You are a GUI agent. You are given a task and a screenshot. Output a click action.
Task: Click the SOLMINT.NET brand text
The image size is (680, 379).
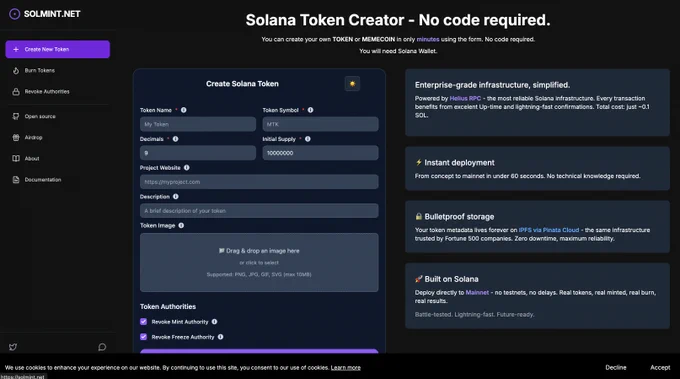(x=52, y=14)
